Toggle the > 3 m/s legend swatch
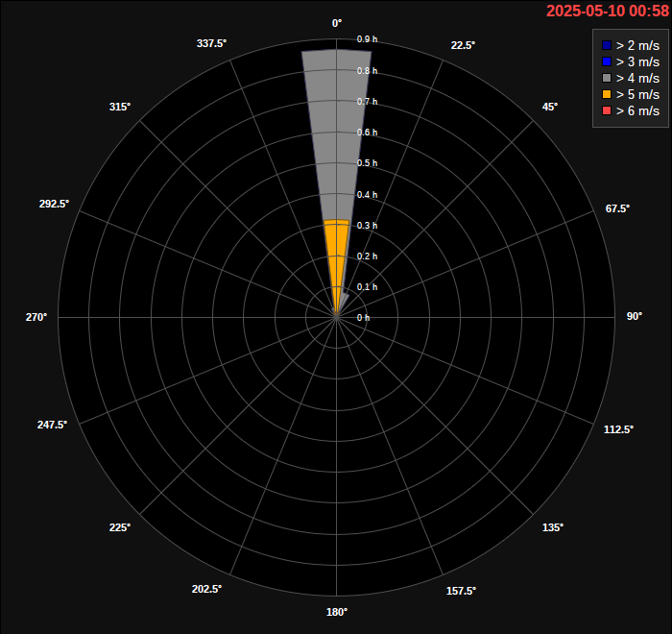 tap(607, 61)
